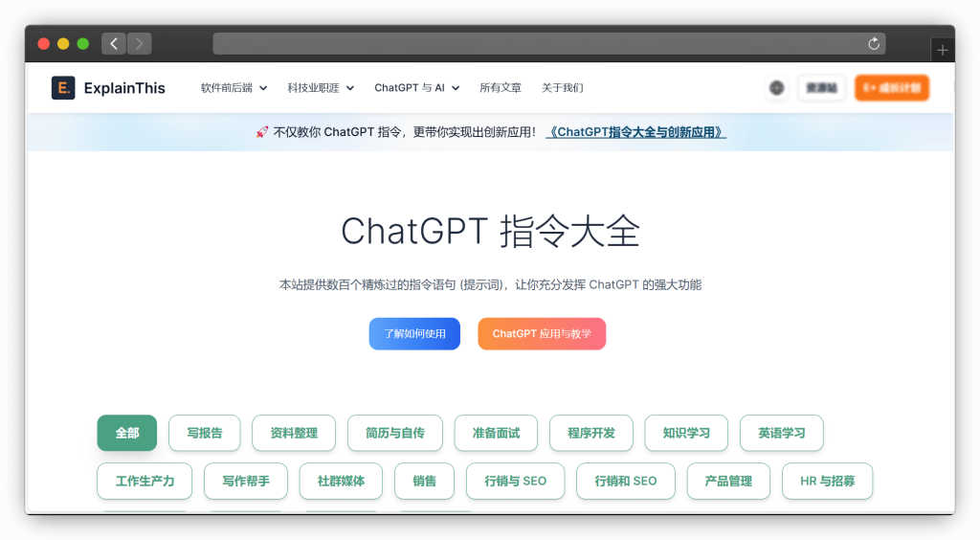980x540 pixels.
Task: Click the rocket emoji in the banner
Action: [262, 132]
